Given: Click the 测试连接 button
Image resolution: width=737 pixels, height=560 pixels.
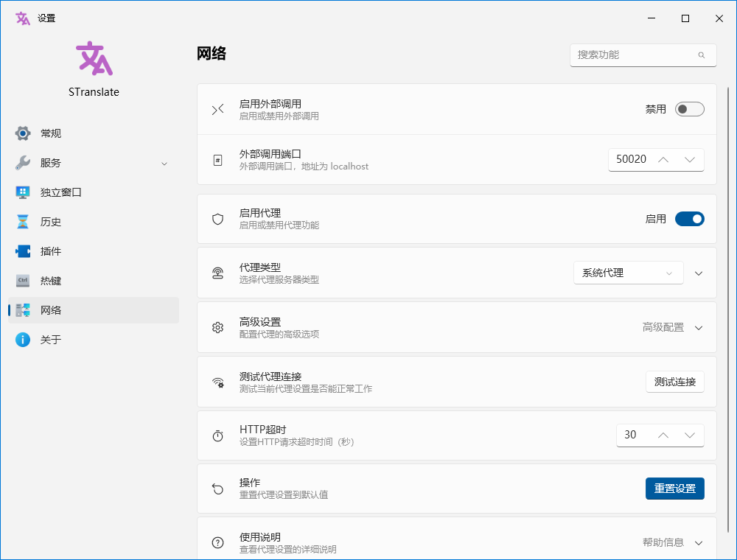Looking at the screenshot, I should click(x=674, y=382).
